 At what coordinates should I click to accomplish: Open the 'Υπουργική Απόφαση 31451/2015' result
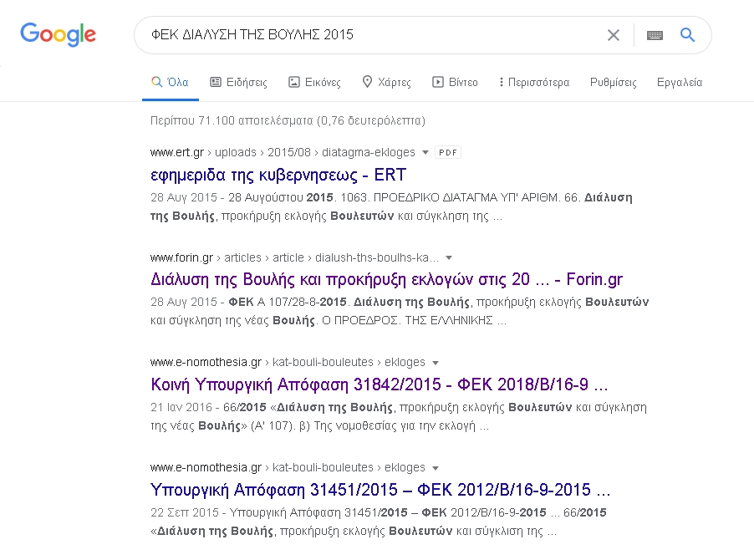380,490
